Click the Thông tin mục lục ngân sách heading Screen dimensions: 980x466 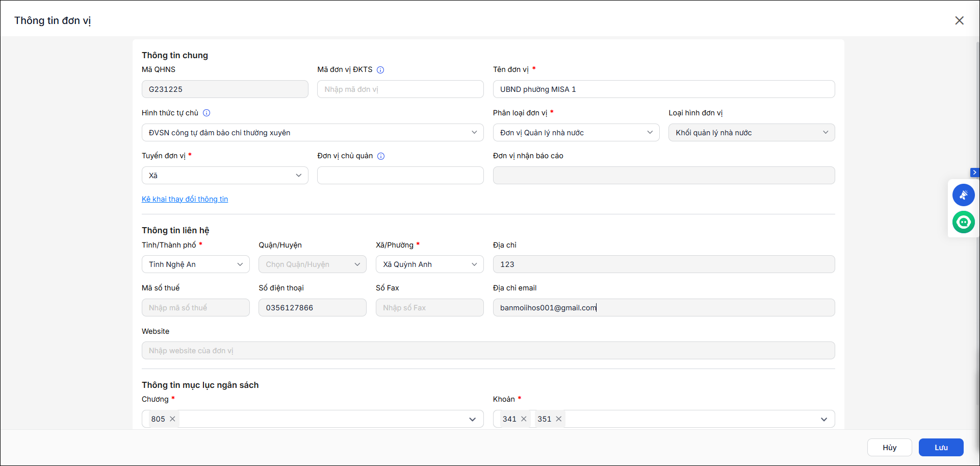click(200, 385)
